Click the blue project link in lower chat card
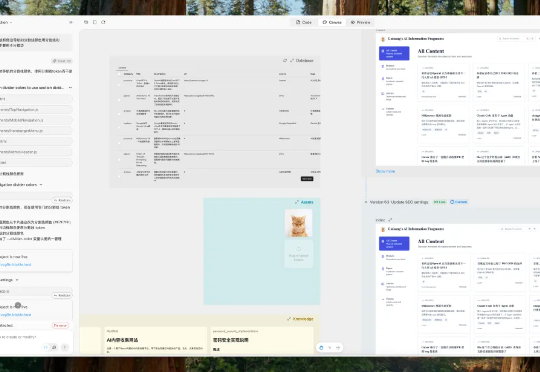Viewport: 540px width, 372px height. pos(15,315)
